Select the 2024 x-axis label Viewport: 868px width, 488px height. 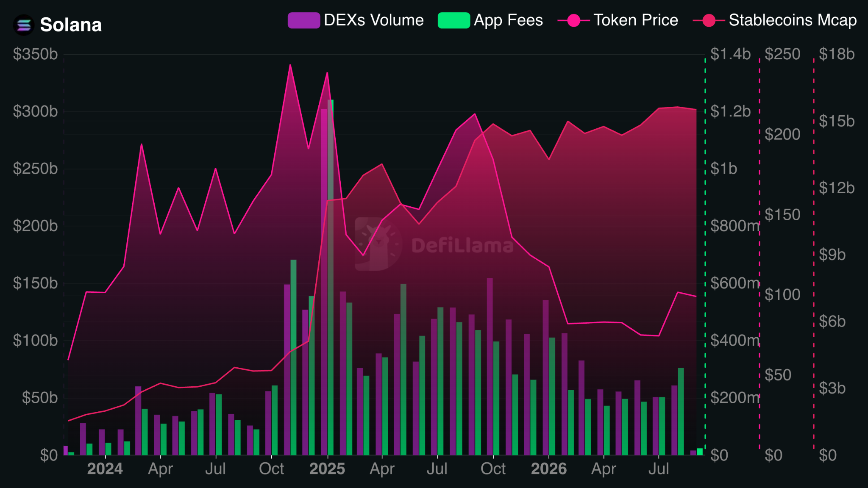pyautogui.click(x=105, y=469)
